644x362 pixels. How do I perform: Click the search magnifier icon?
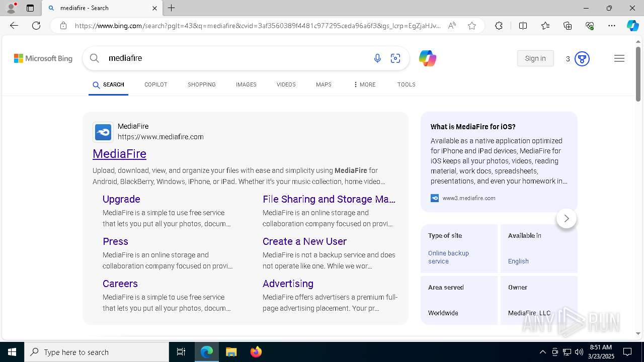click(x=95, y=58)
